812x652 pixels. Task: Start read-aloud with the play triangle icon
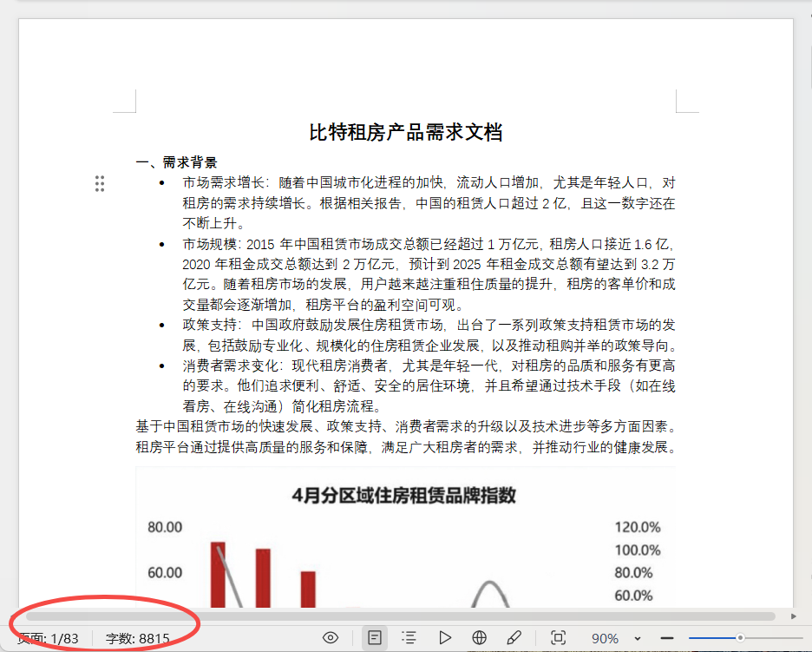click(445, 637)
